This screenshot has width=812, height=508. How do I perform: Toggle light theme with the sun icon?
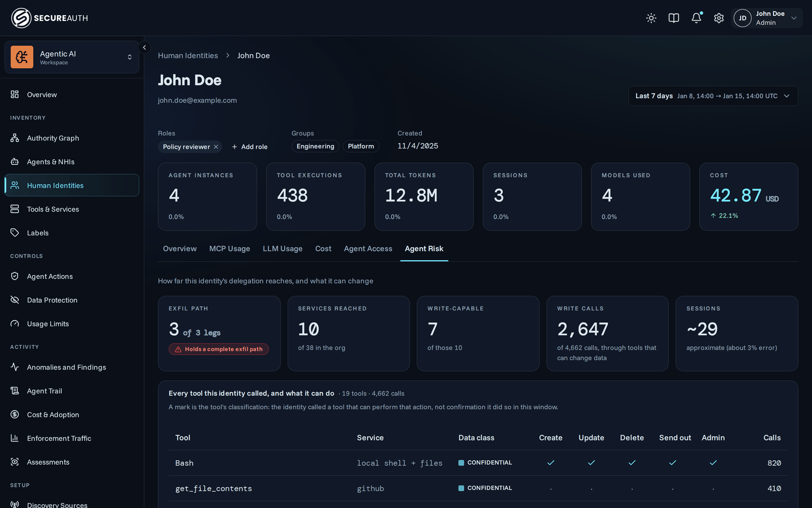pos(651,18)
